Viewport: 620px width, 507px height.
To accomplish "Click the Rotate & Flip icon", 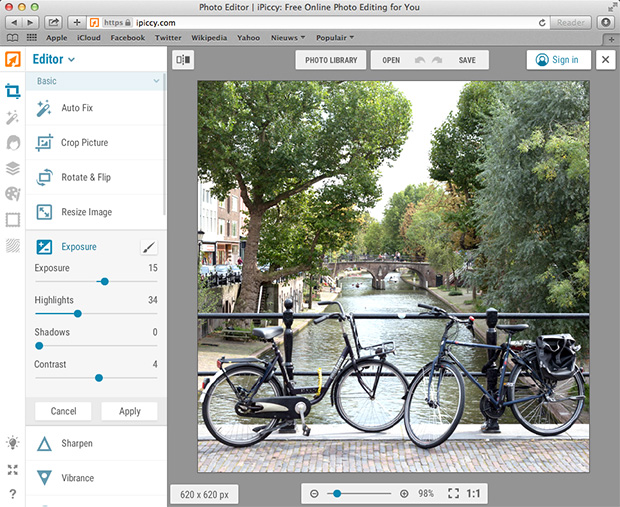I will click(x=44, y=177).
